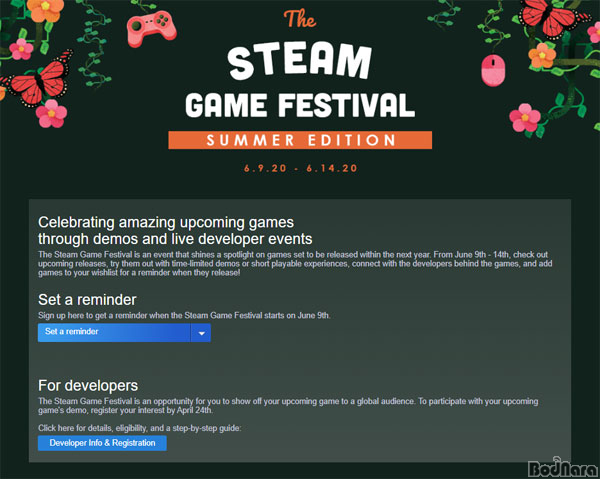This screenshot has height=479, width=600.
Task: Click the orange flower in top-left corner
Action: pyautogui.click(x=45, y=10)
